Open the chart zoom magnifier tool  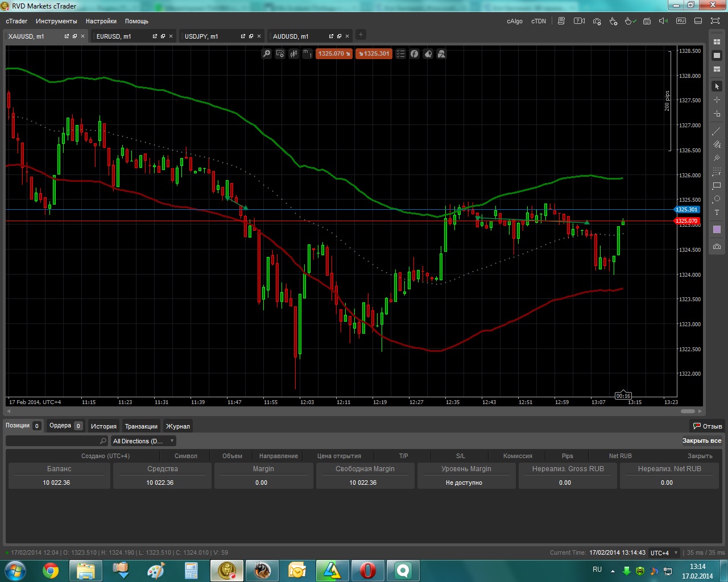(x=267, y=53)
